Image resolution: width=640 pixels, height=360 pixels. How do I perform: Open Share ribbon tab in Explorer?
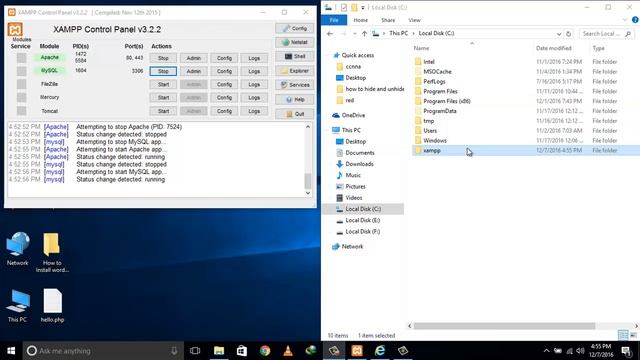tap(388, 20)
